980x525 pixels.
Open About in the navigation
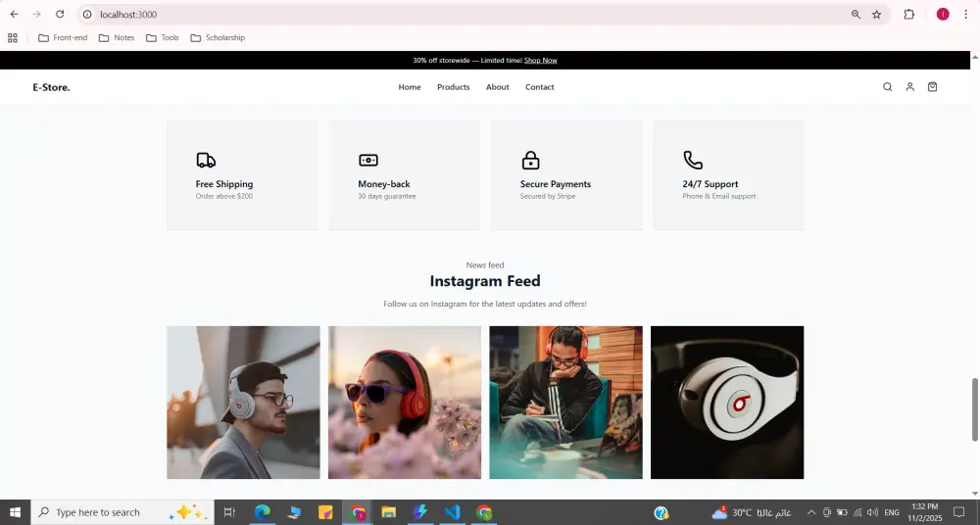(498, 87)
